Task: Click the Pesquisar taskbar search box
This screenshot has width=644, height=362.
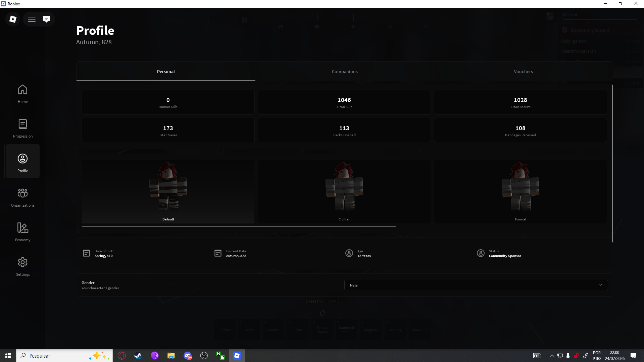Action: (64, 356)
